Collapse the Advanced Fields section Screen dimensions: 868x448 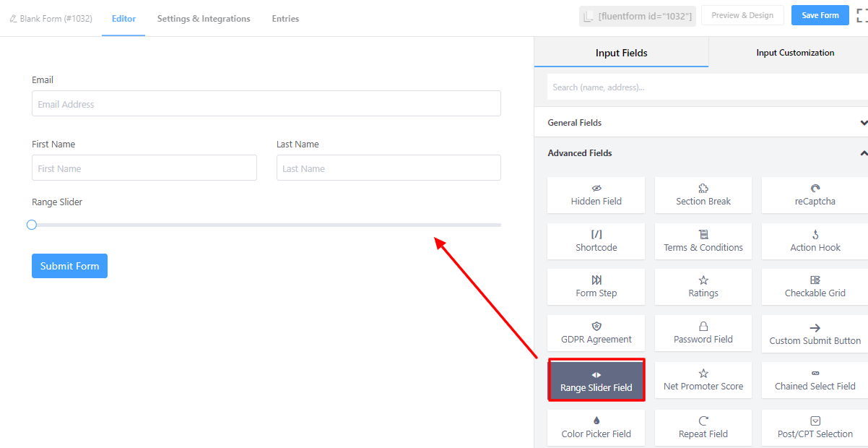pyautogui.click(x=701, y=153)
